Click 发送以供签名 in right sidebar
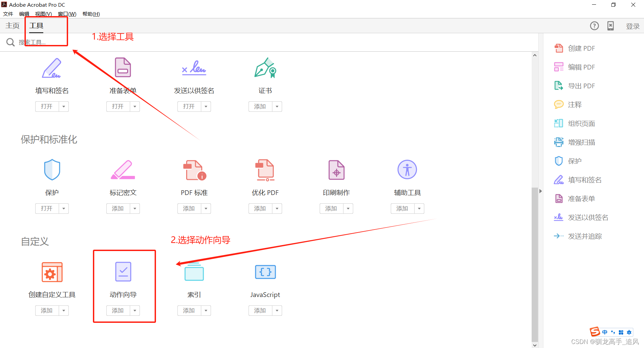The width and height of the screenshot is (644, 348). (x=581, y=217)
